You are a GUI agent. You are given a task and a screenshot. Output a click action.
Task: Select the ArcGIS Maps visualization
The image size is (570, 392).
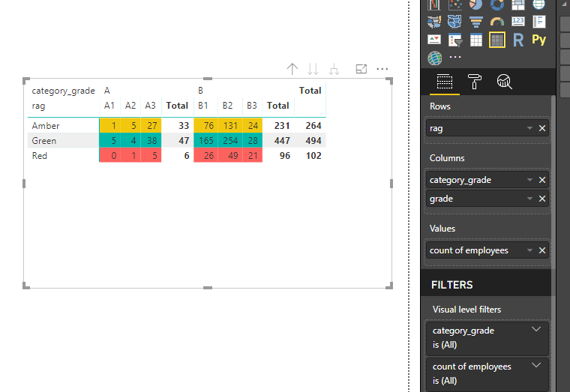[x=435, y=58]
